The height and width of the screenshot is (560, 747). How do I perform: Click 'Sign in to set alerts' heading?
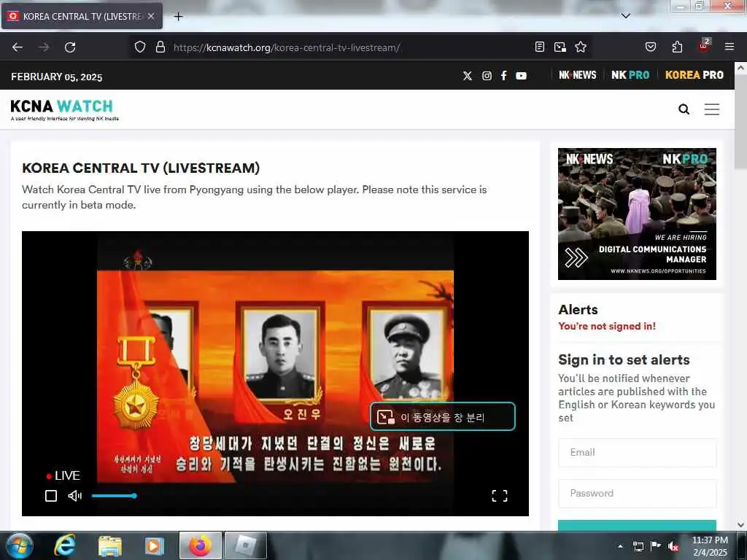click(x=624, y=359)
